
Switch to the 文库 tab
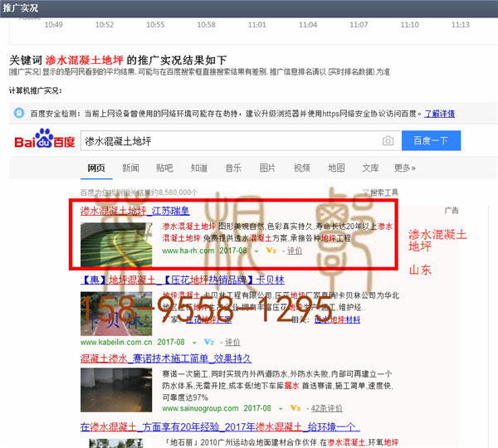(x=371, y=168)
